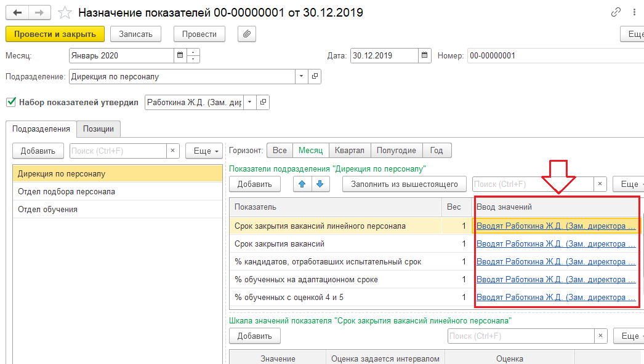This screenshot has height=364, width=644.
Task: Click the 'Показатель' column header
Action: click(x=336, y=207)
